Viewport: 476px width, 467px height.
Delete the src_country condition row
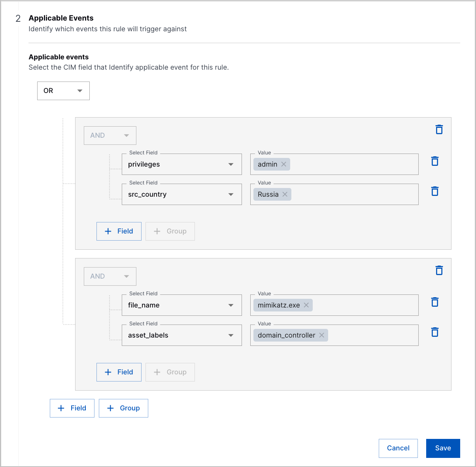(435, 191)
